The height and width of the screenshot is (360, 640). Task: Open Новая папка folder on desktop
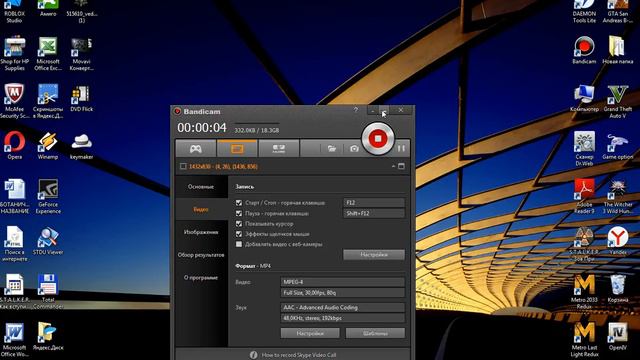coord(618,50)
